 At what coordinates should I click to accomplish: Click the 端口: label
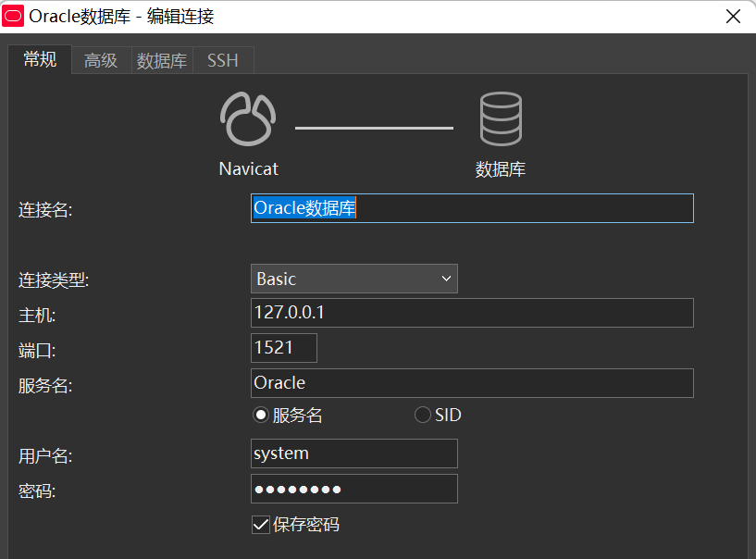(x=37, y=351)
